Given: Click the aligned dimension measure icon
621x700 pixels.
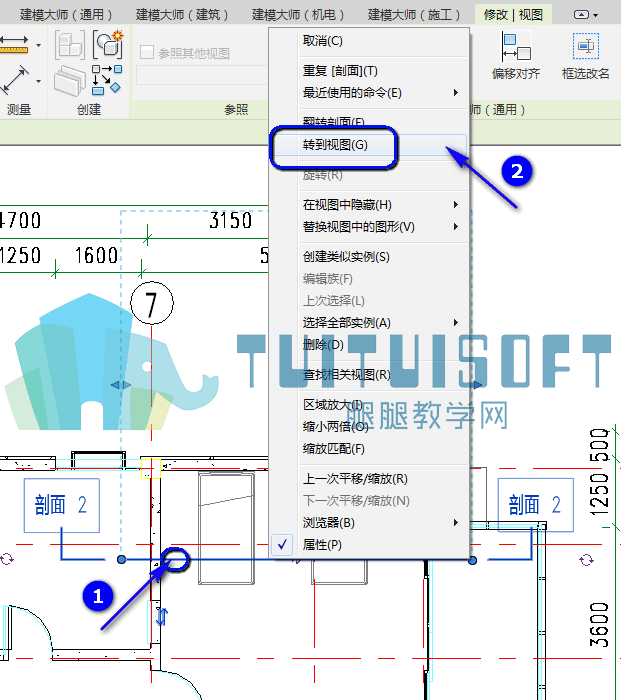Looking at the screenshot, I should click(14, 45).
